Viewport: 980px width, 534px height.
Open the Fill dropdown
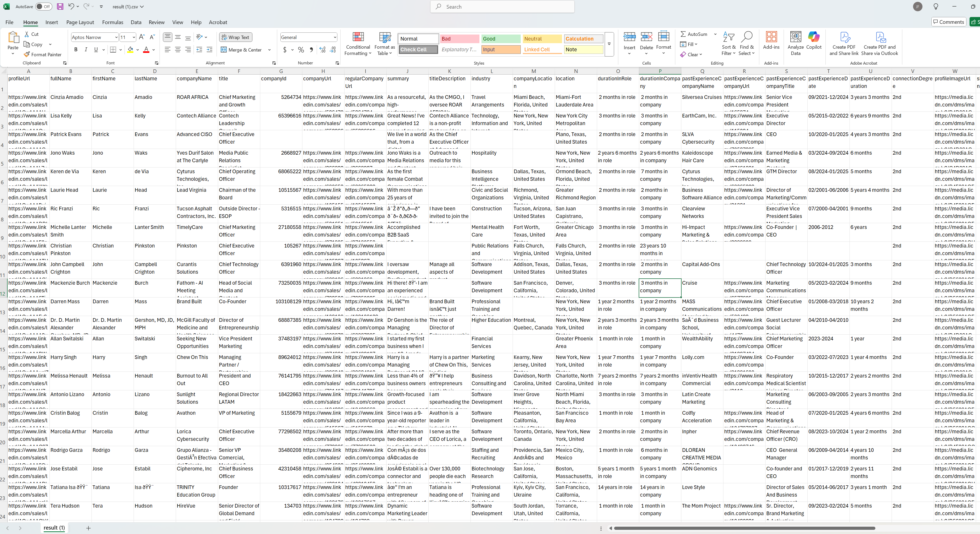click(x=689, y=44)
